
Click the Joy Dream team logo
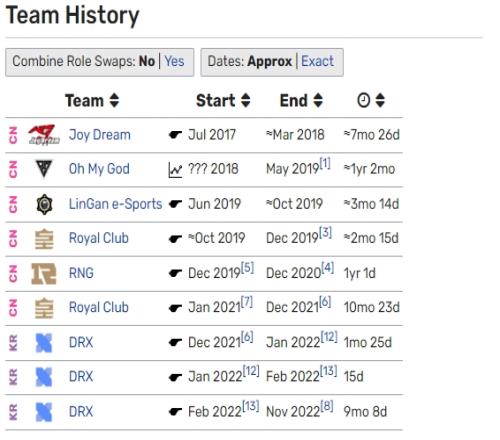pos(44,135)
